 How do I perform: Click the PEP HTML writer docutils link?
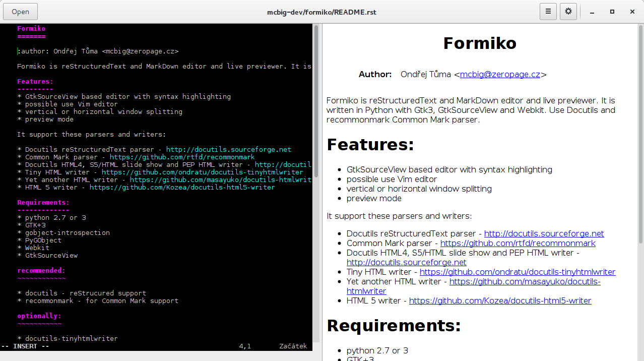point(406,262)
